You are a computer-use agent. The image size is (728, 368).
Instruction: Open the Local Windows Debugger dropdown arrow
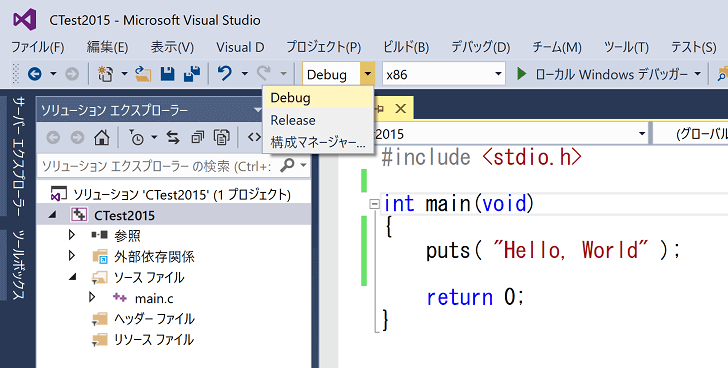coord(697,74)
